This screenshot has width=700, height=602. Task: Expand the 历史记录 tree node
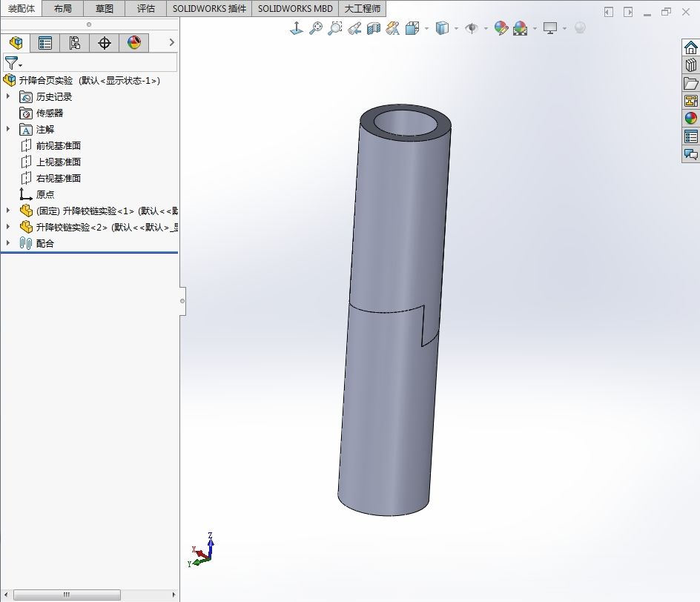point(8,96)
